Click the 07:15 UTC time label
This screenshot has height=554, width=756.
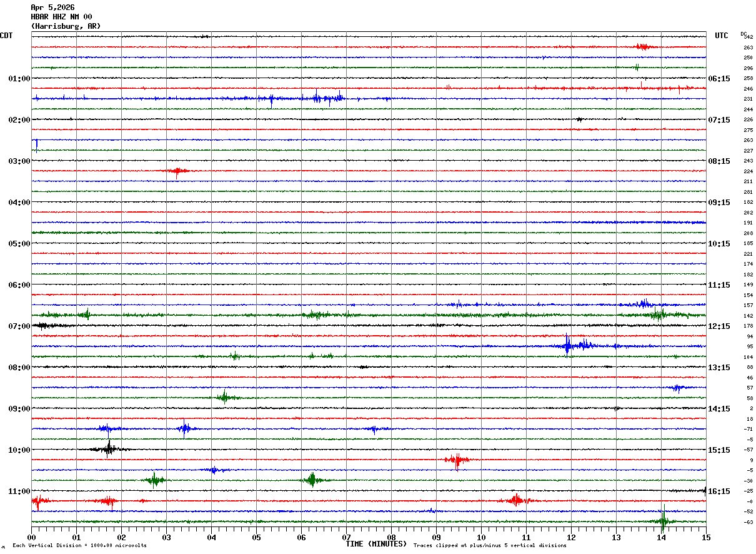720,120
